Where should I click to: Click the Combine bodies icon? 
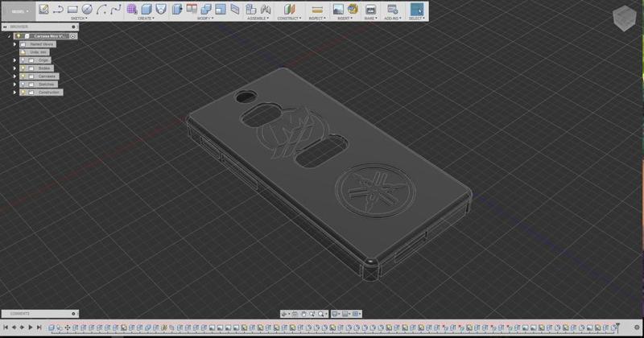coord(206,9)
